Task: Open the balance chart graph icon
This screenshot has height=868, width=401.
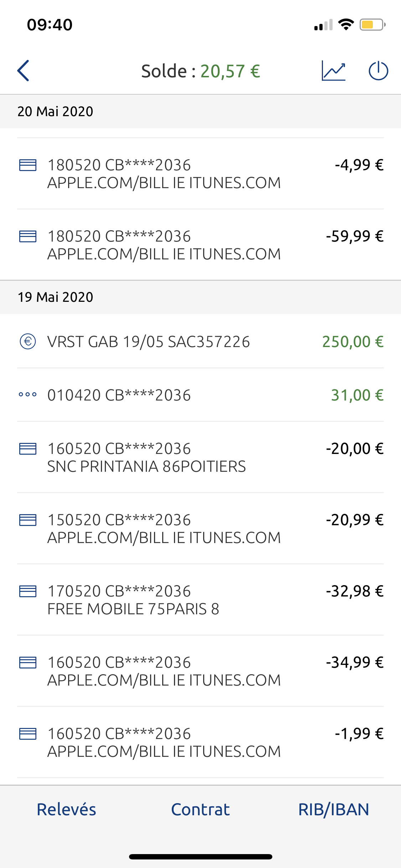Action: pyautogui.click(x=333, y=71)
